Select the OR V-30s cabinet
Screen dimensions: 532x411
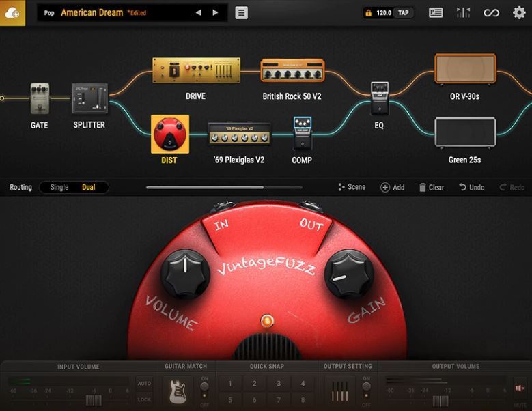(465, 68)
